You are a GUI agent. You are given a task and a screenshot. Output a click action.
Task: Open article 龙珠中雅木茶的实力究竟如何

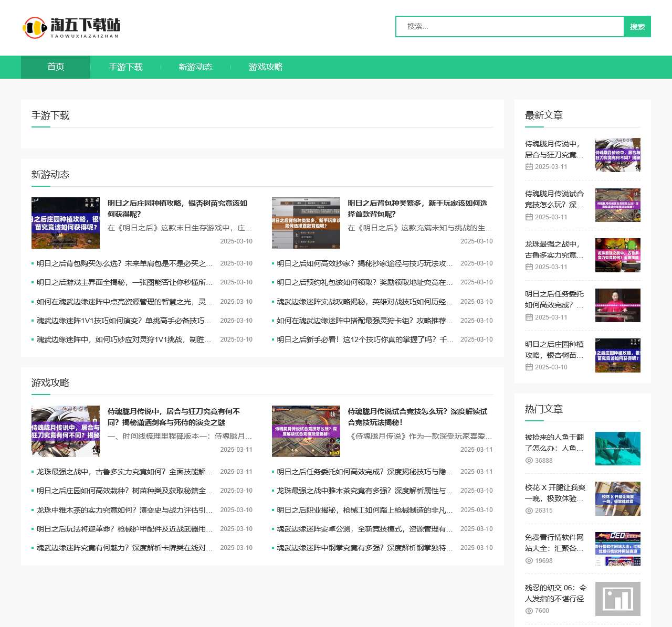pyautogui.click(x=124, y=510)
